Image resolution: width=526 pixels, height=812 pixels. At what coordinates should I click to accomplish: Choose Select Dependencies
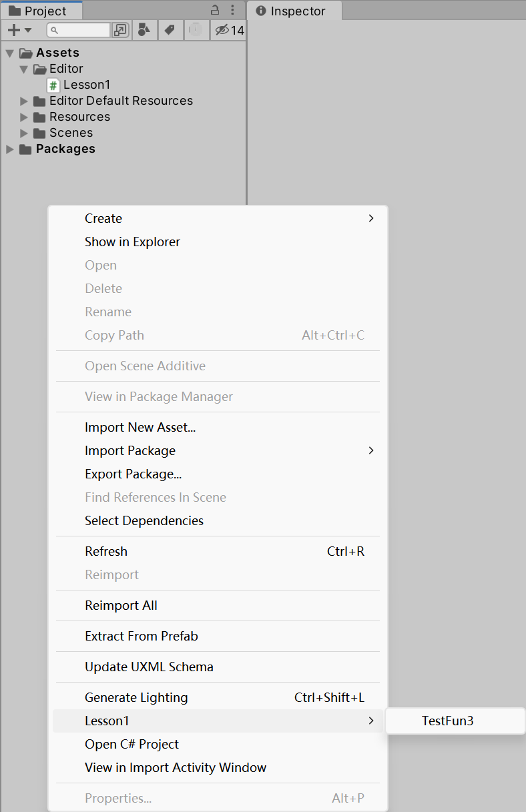[218, 520]
